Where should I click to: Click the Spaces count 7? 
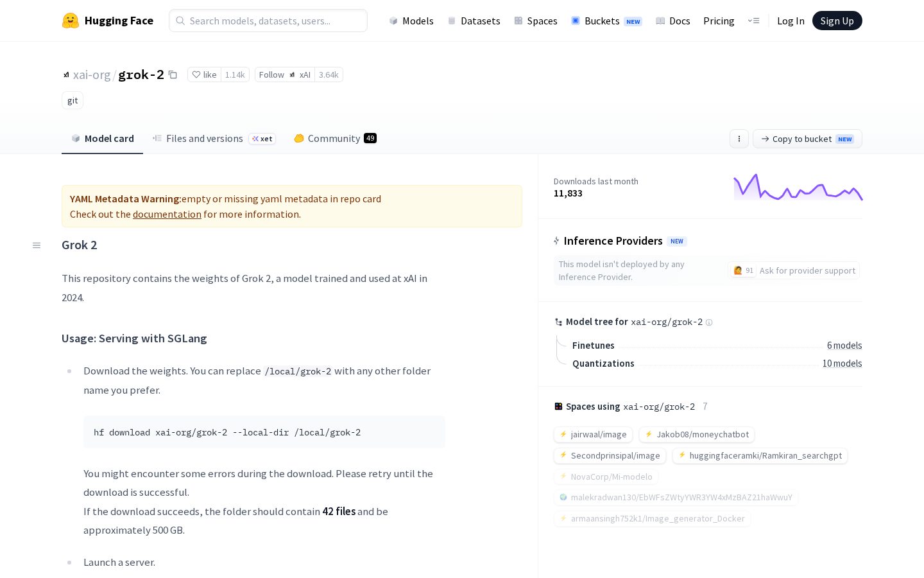[x=705, y=407]
